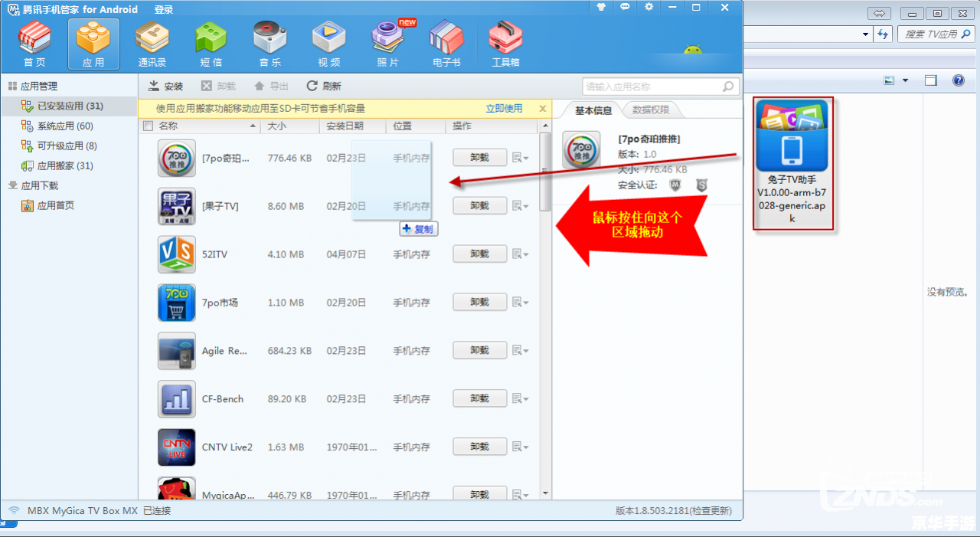Open the 电子书 e-book section
The width and height of the screenshot is (980, 537).
tap(447, 44)
